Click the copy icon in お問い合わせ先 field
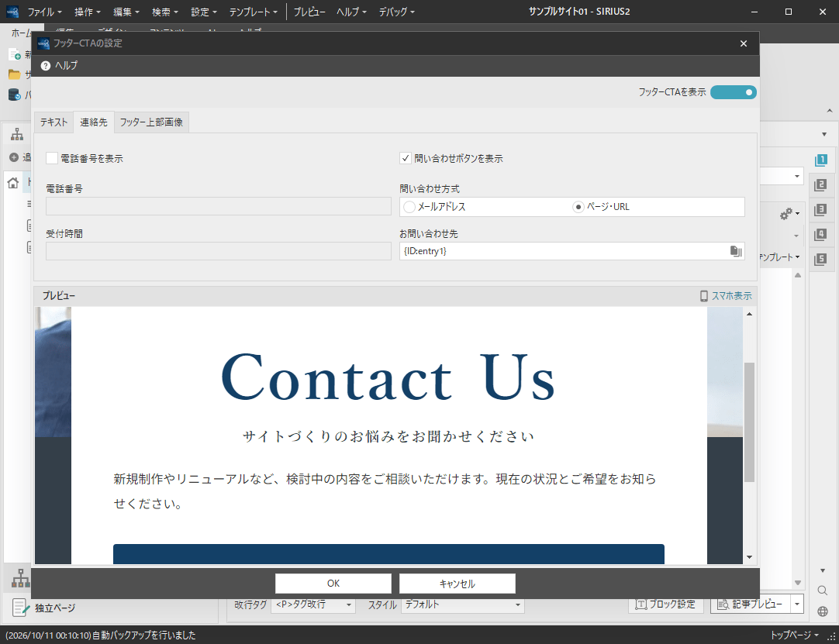 tap(736, 251)
